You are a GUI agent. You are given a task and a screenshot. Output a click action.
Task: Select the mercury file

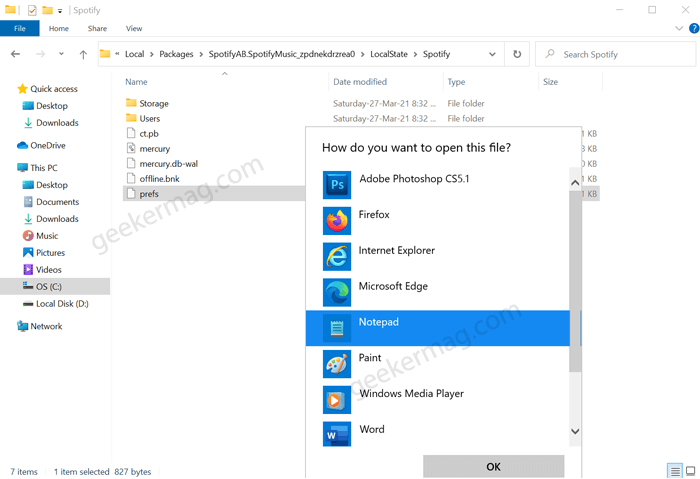coord(154,149)
